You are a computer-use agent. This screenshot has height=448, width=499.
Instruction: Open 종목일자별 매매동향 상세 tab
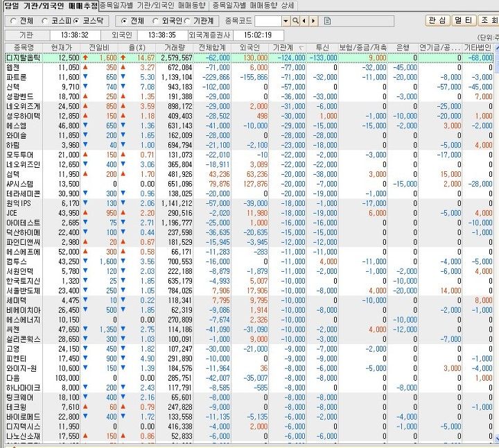pyautogui.click(x=254, y=6)
